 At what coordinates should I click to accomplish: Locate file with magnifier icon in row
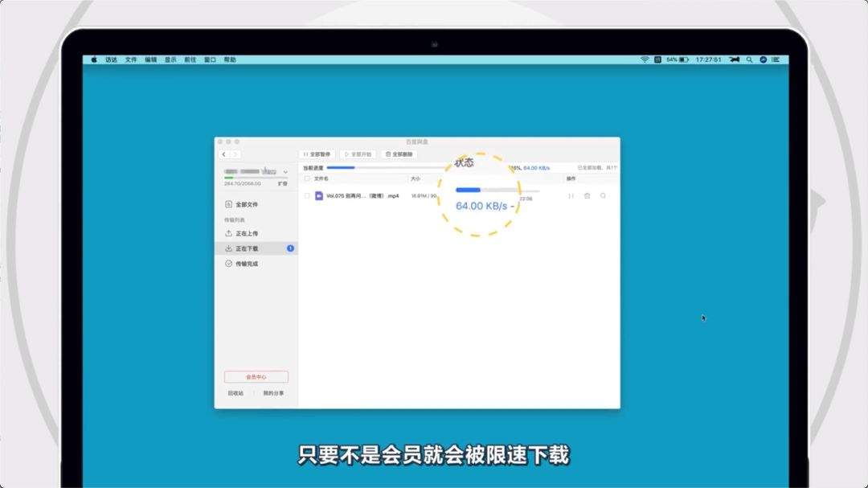coord(604,196)
